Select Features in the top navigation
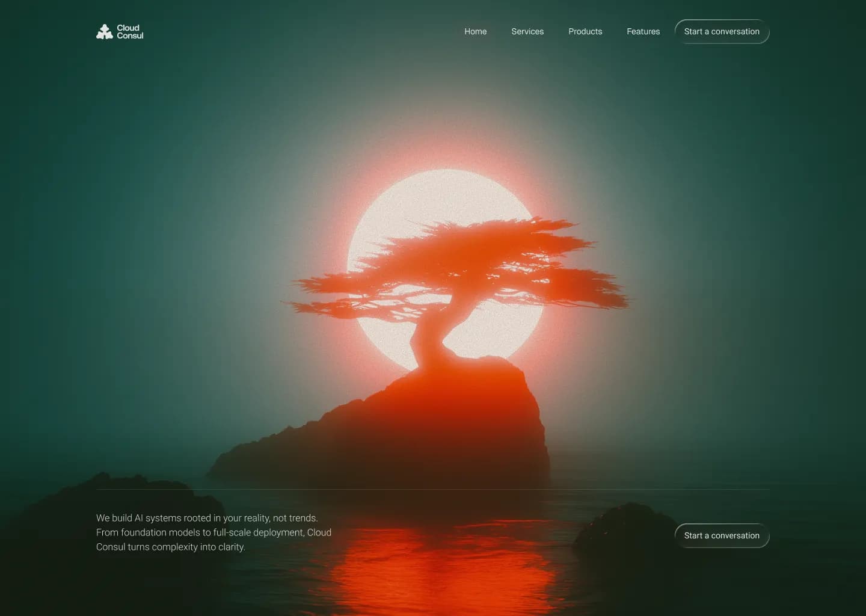This screenshot has height=616, width=866. [x=643, y=31]
